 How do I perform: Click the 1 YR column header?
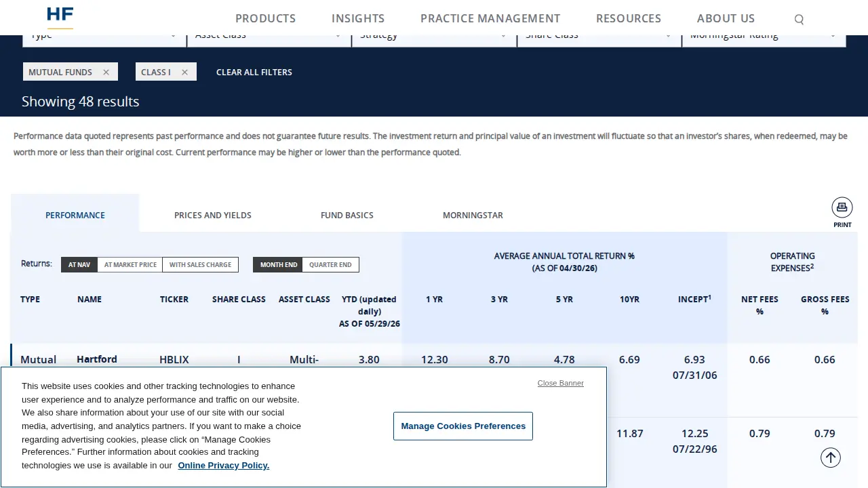click(434, 299)
